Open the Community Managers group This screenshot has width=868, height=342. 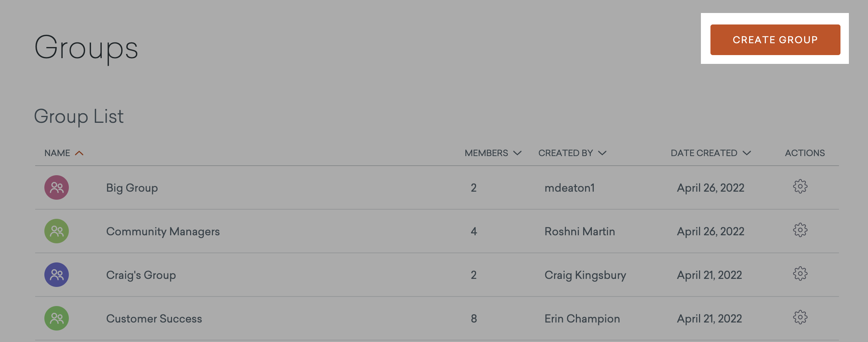[x=163, y=231]
